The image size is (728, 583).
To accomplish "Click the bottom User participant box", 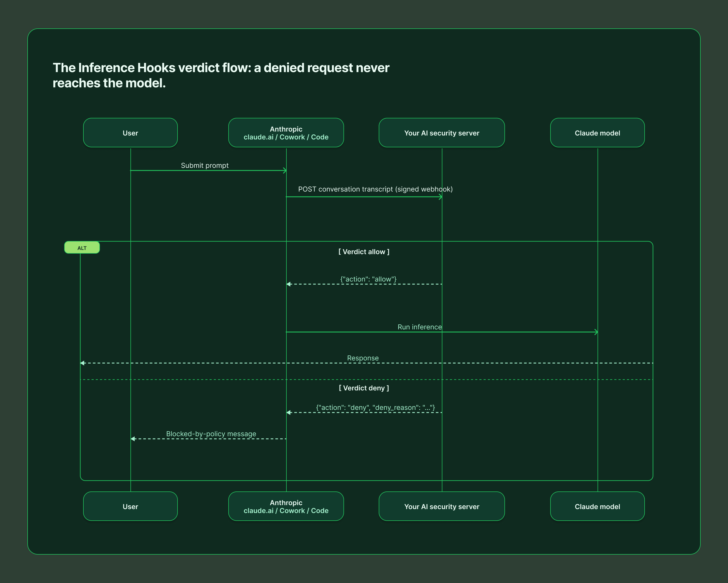I will click(130, 506).
